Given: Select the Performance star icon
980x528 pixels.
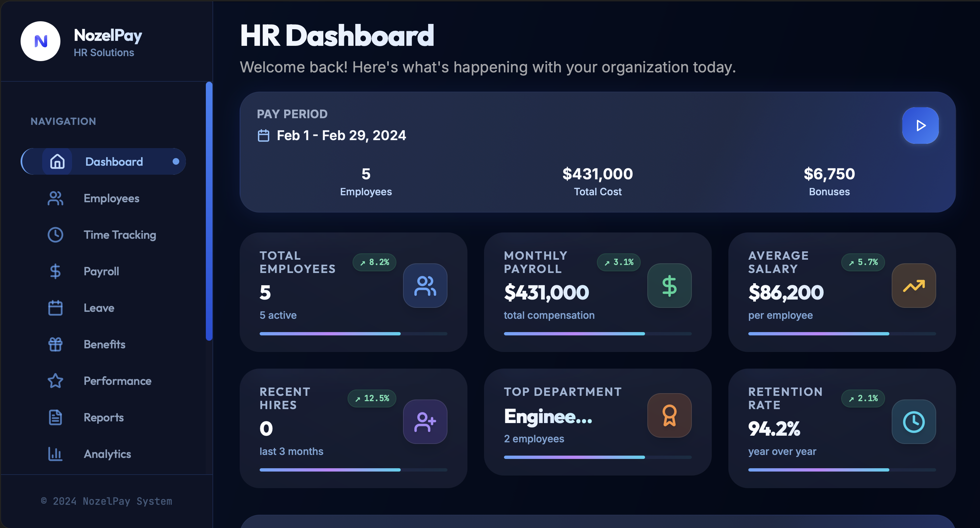Looking at the screenshot, I should (x=55, y=381).
